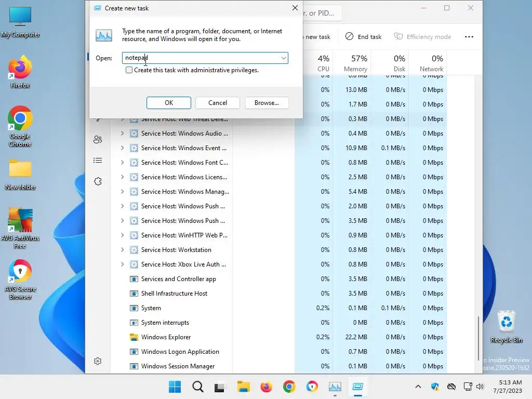Click Cancel in Create new task dialog
Screen dimensions: 532x399
(218, 103)
